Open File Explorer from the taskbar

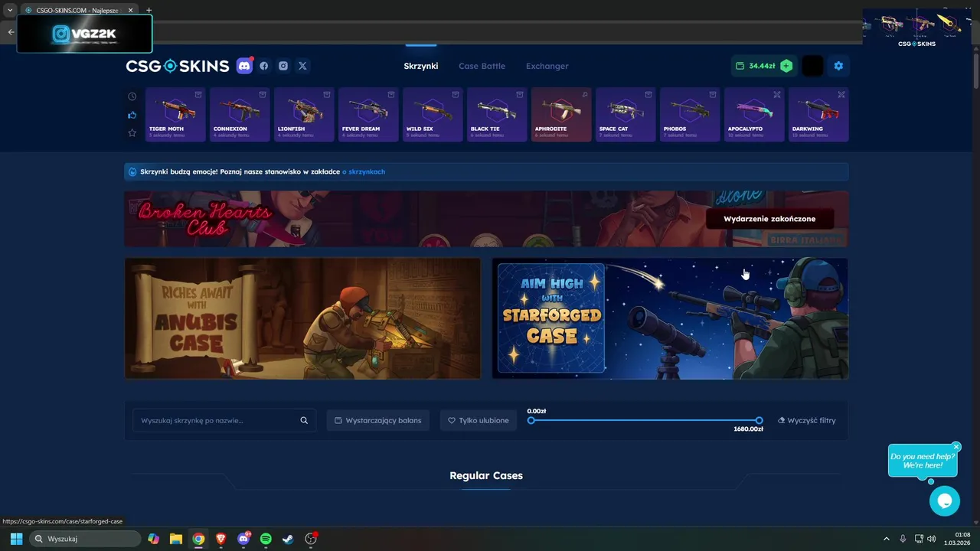176,539
